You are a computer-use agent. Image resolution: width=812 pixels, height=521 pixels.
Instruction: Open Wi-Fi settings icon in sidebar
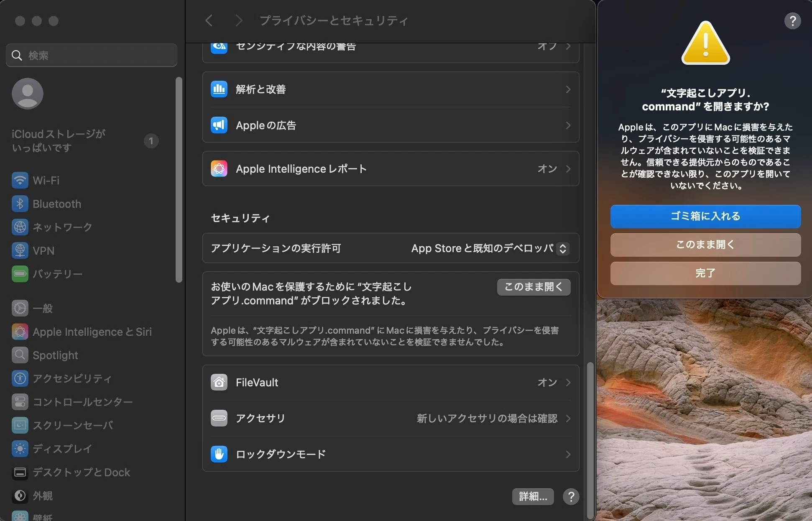tap(20, 180)
